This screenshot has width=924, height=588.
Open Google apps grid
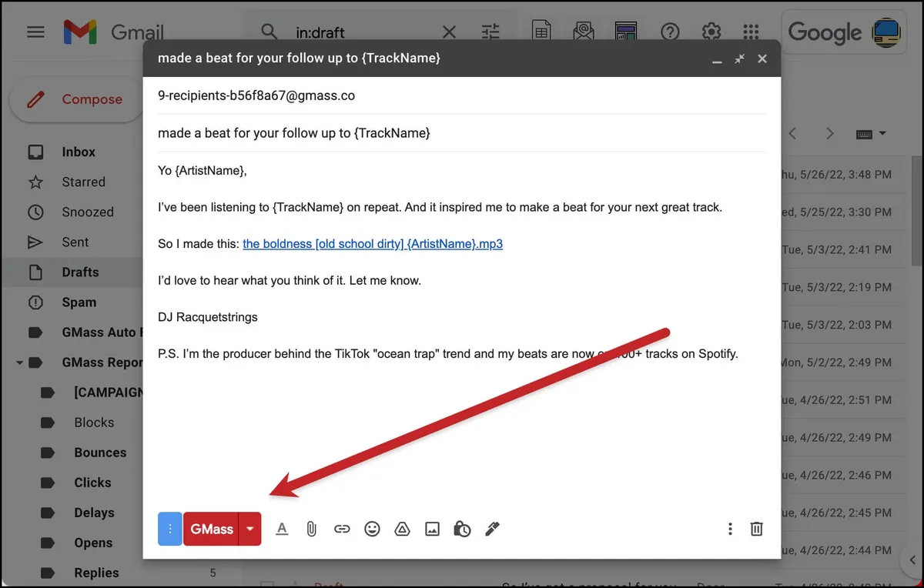point(752,32)
